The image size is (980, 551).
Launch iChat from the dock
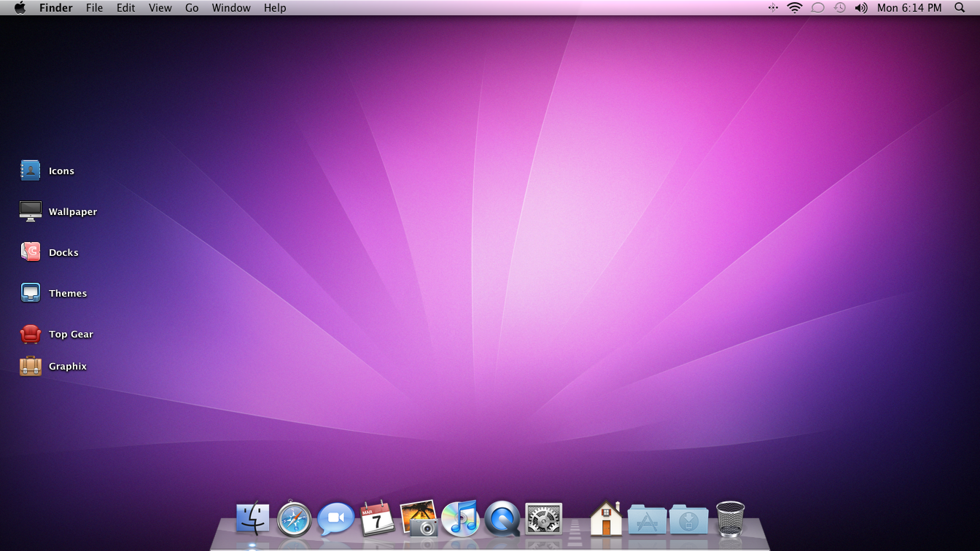pos(335,519)
